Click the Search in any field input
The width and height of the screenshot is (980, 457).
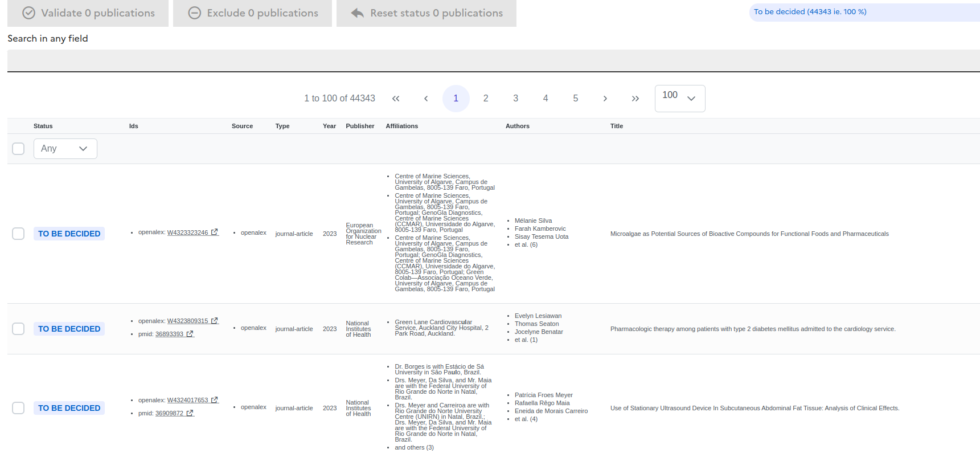pyautogui.click(x=493, y=60)
